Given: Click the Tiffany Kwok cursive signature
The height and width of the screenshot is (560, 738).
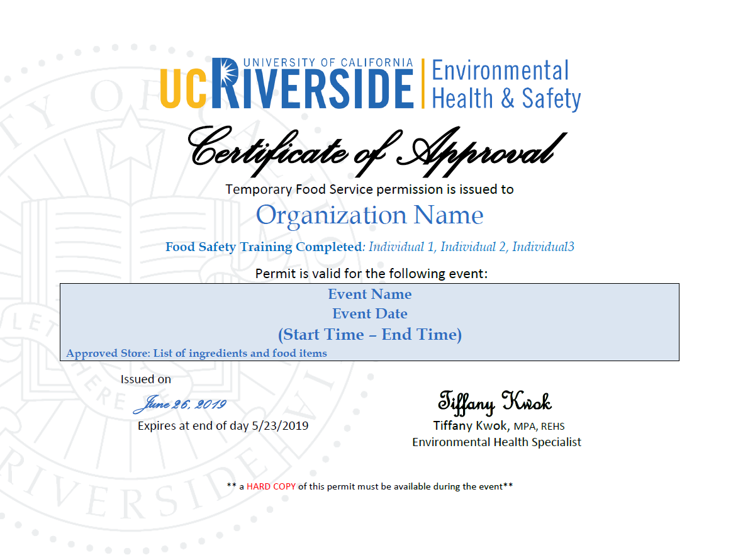Looking at the screenshot, I should click(x=494, y=403).
